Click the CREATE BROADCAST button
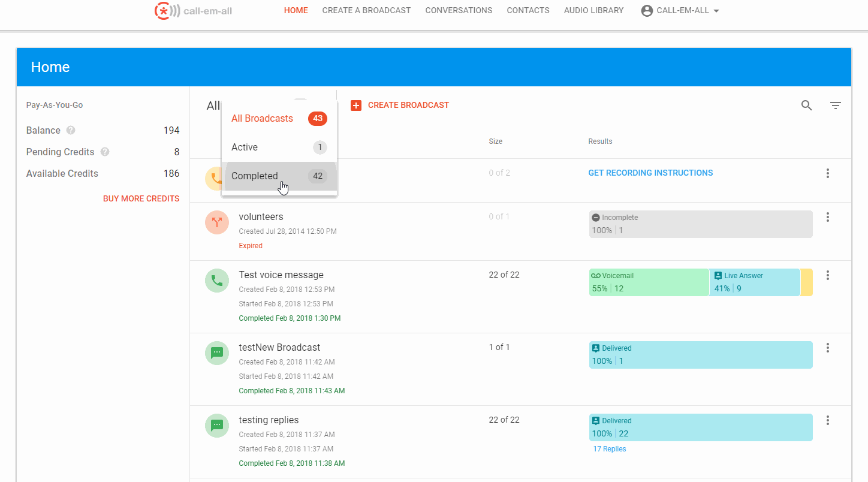This screenshot has height=482, width=868. tap(400, 106)
